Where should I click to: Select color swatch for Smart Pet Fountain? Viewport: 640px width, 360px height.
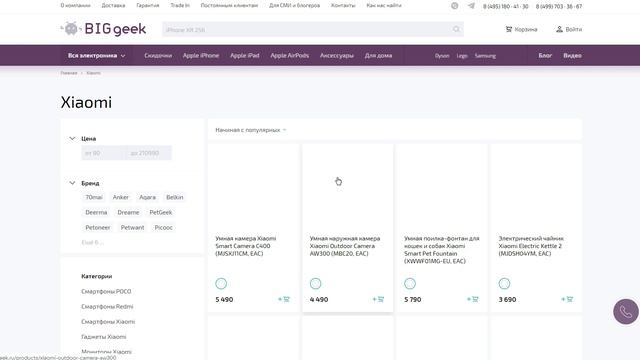pyautogui.click(x=410, y=283)
